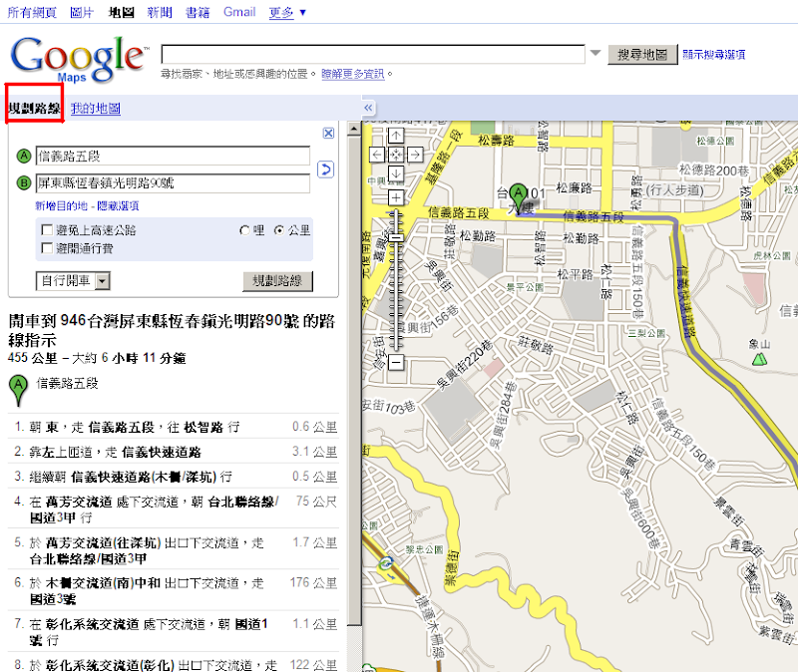Screen dimensions: 798x672
Task: Click the interchange icon on the highway
Action: coord(386,563)
